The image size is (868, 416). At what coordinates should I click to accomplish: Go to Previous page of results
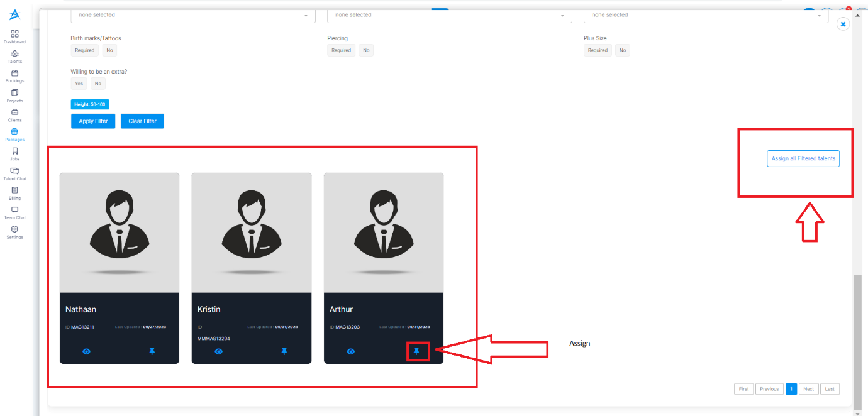pyautogui.click(x=769, y=389)
